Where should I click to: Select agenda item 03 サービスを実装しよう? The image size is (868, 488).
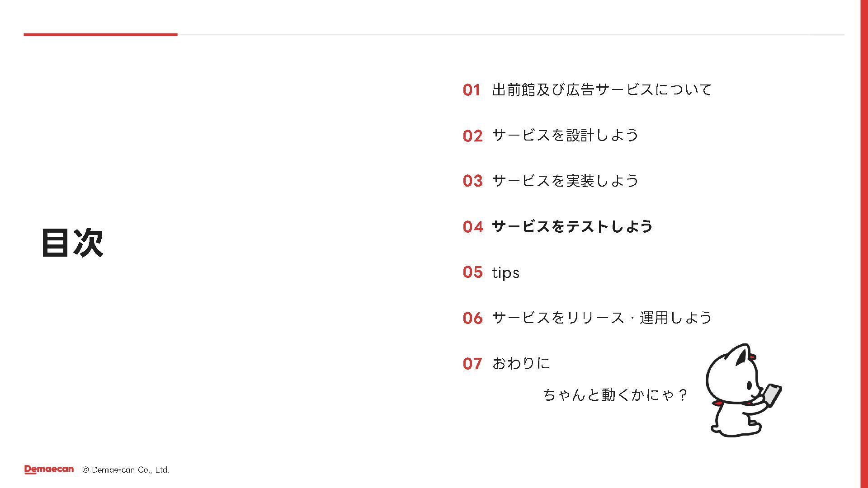(551, 181)
